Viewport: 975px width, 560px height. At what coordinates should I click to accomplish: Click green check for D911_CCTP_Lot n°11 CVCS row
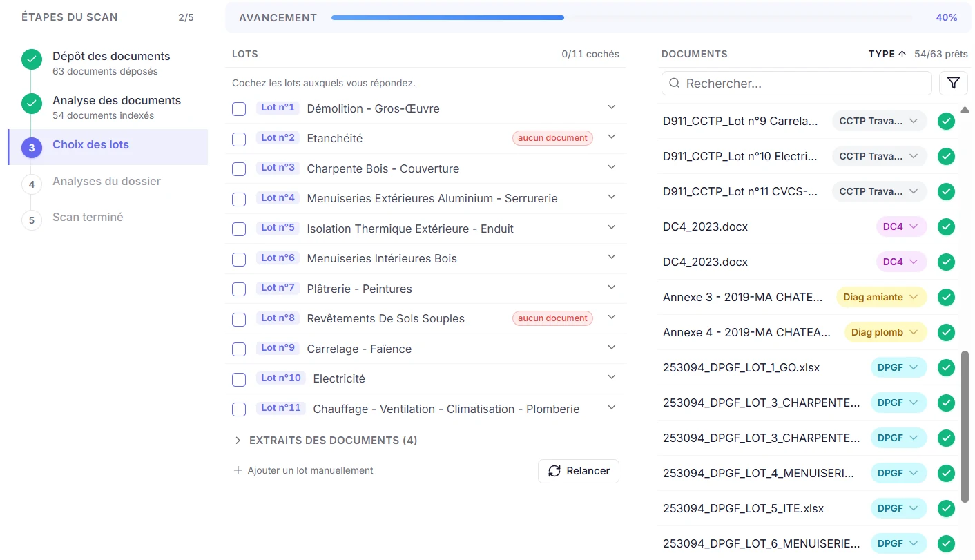coord(946,191)
